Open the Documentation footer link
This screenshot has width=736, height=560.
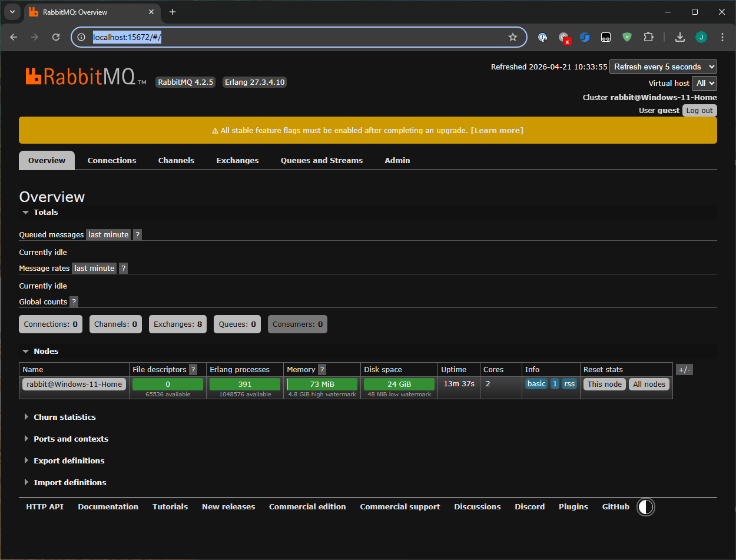(x=108, y=506)
